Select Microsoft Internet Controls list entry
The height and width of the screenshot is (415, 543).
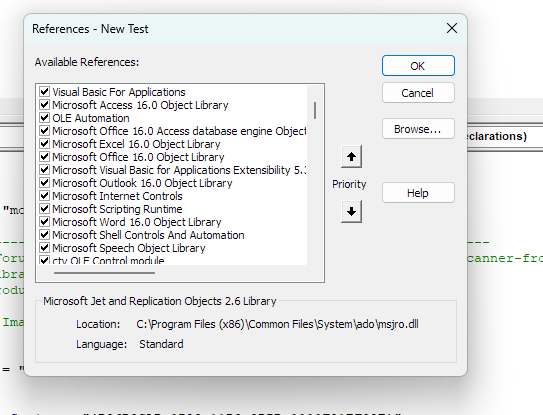117,196
